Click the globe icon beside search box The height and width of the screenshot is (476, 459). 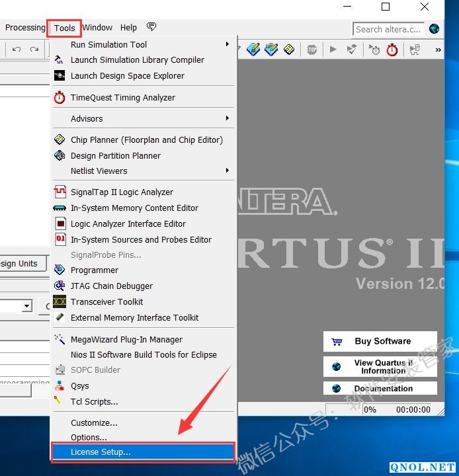point(434,28)
